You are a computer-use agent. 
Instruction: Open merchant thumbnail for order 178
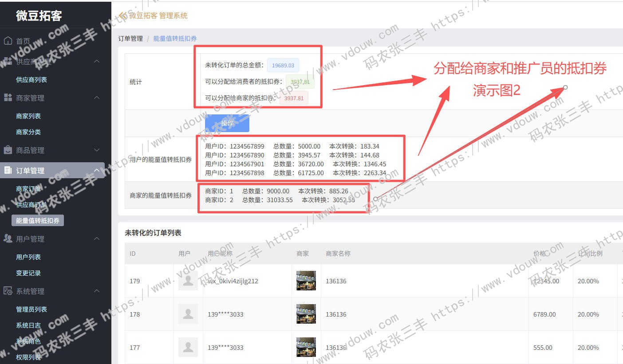[306, 314]
